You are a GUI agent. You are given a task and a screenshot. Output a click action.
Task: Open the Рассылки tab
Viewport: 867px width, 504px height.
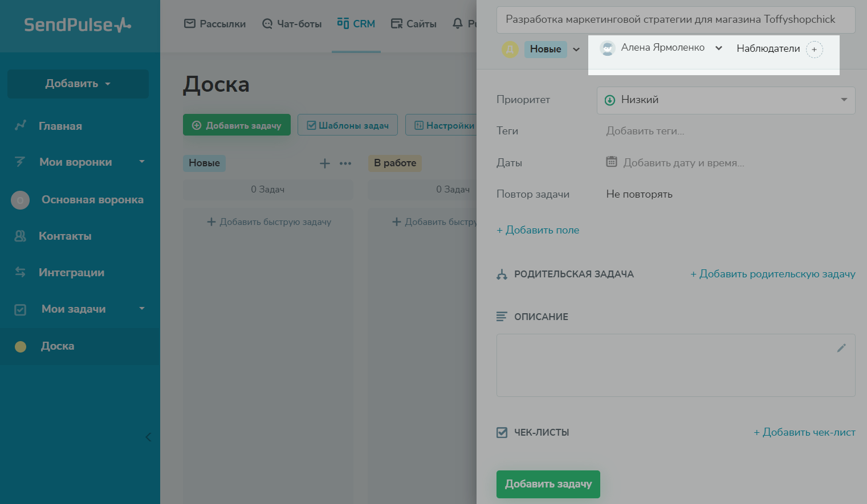tap(215, 24)
